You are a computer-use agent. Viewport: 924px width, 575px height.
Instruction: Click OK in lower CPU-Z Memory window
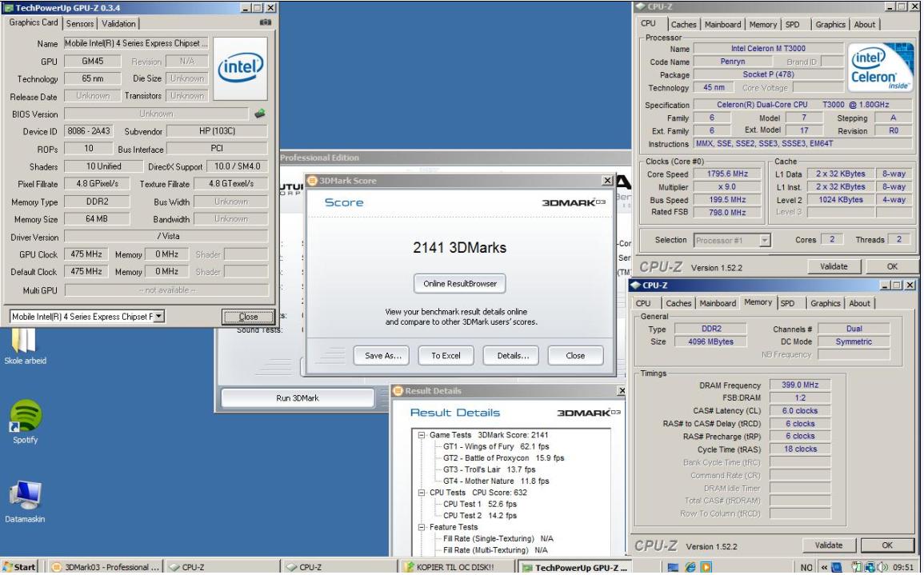[887, 545]
